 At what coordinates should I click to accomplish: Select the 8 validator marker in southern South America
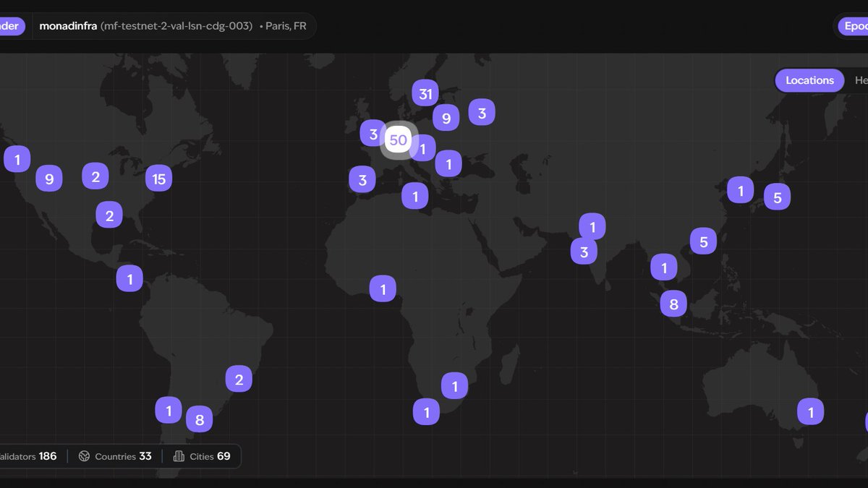[199, 419]
